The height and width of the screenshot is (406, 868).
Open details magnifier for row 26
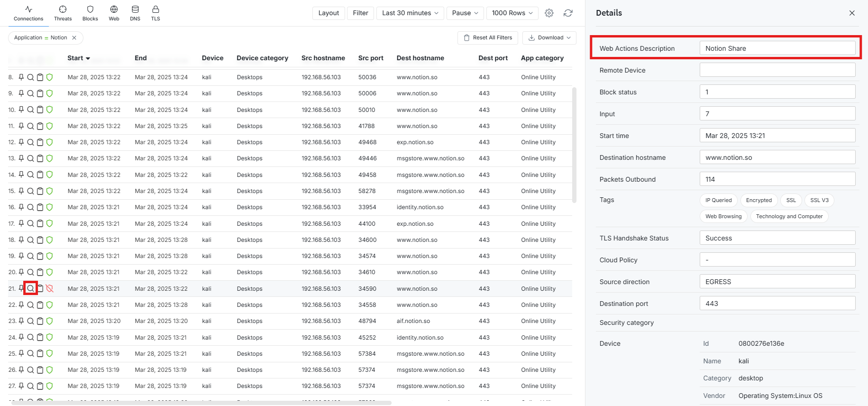pos(30,369)
